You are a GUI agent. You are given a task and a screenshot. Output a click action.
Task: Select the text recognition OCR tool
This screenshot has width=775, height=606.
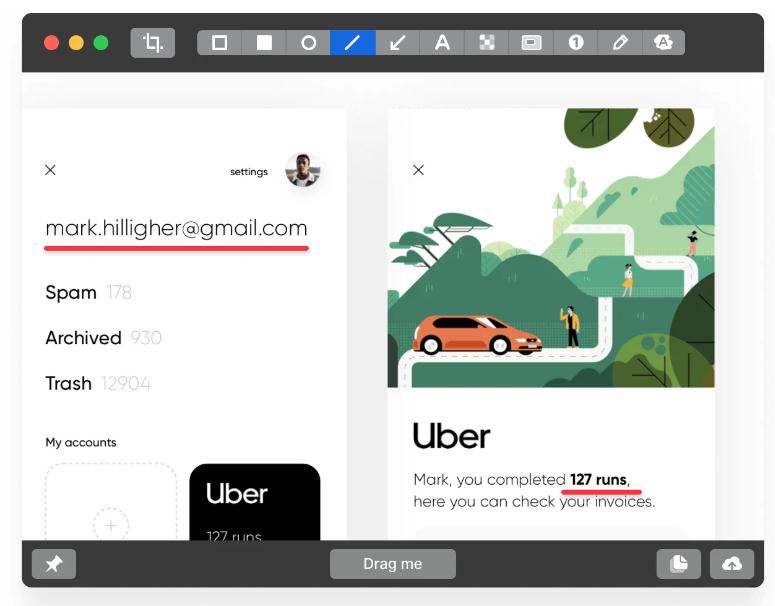[x=663, y=43]
